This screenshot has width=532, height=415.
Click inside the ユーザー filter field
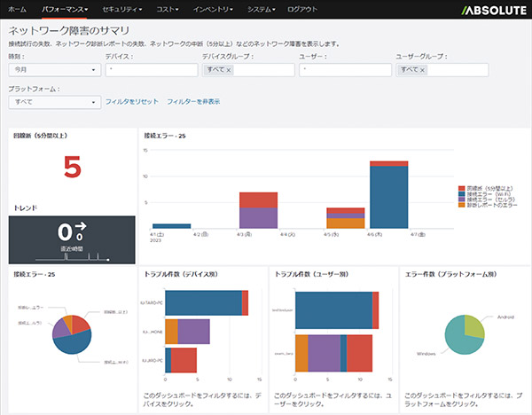[x=346, y=70]
